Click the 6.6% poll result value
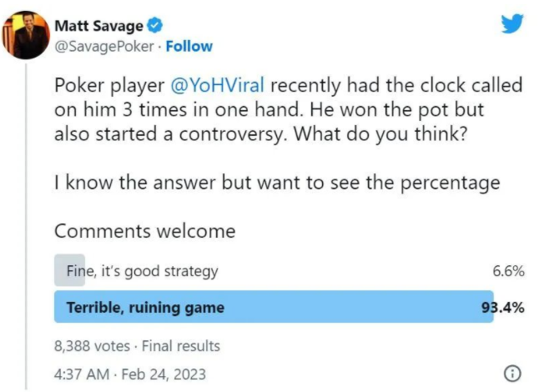The height and width of the screenshot is (392, 539). pos(508,271)
